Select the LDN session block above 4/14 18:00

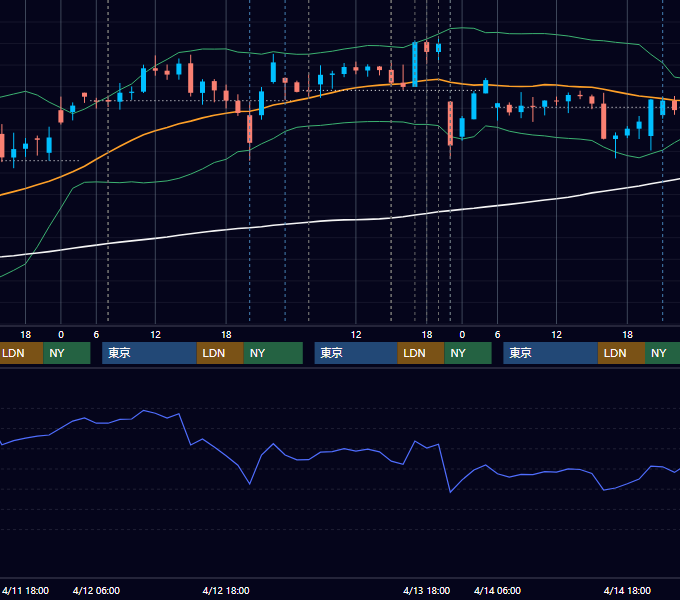[621, 353]
